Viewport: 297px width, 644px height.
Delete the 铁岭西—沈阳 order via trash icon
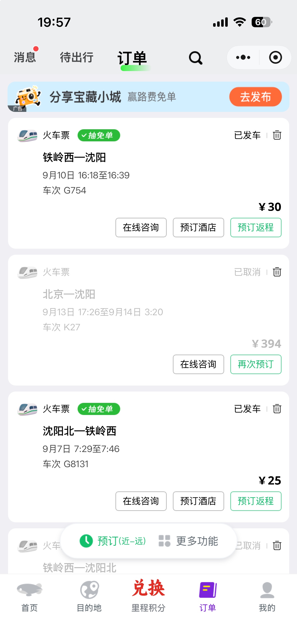coord(277,135)
